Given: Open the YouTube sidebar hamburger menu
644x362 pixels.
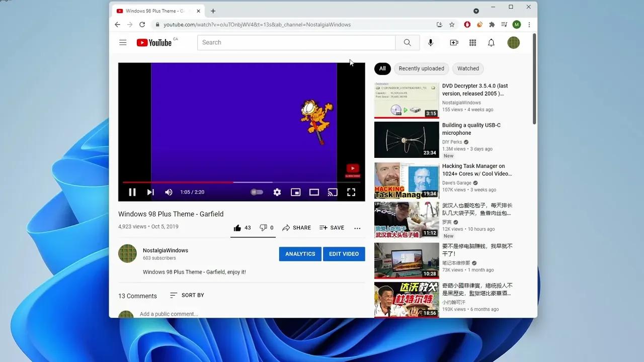Looking at the screenshot, I should pyautogui.click(x=123, y=42).
